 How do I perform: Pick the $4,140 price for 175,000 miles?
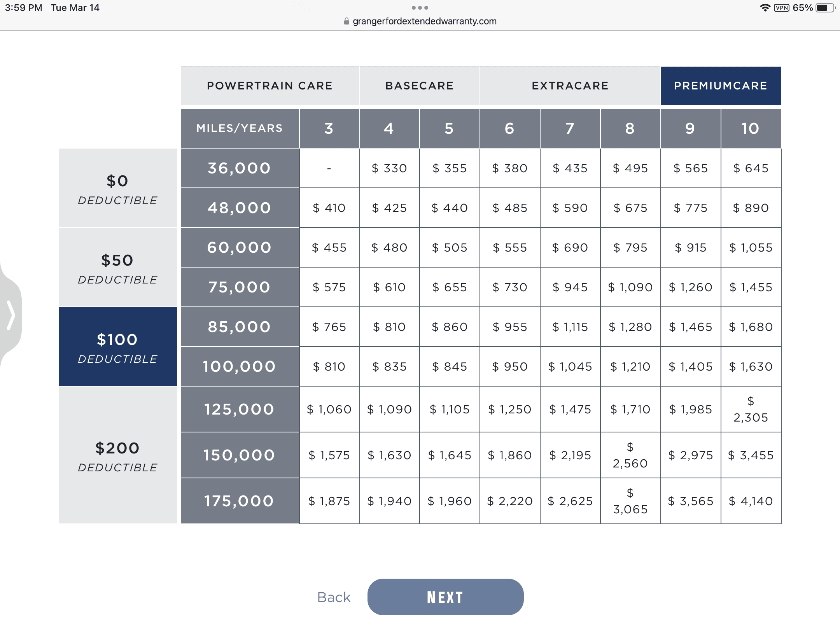tap(751, 501)
